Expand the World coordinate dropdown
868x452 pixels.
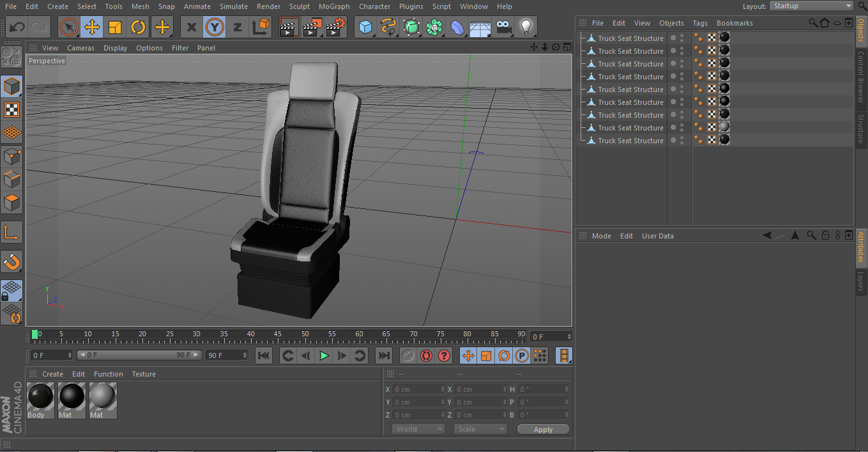point(418,429)
